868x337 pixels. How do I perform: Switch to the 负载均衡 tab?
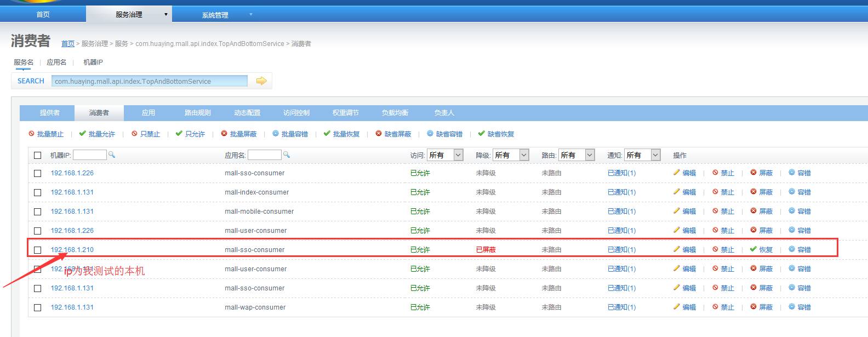pos(395,113)
